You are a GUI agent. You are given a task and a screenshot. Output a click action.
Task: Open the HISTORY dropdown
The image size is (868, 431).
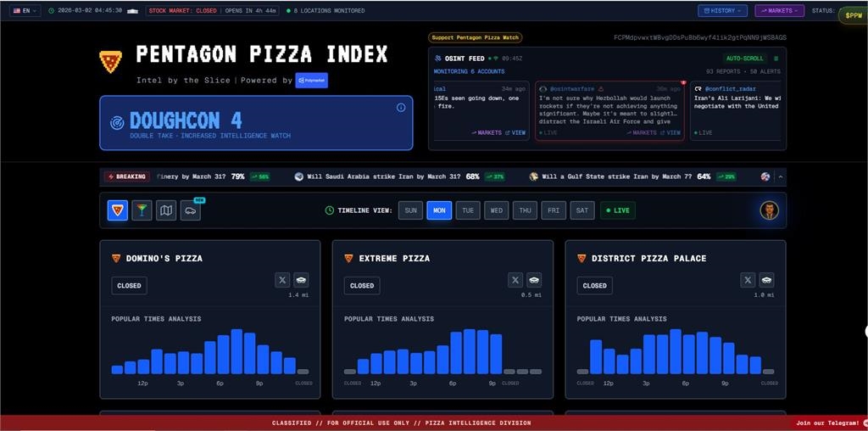[x=722, y=11]
